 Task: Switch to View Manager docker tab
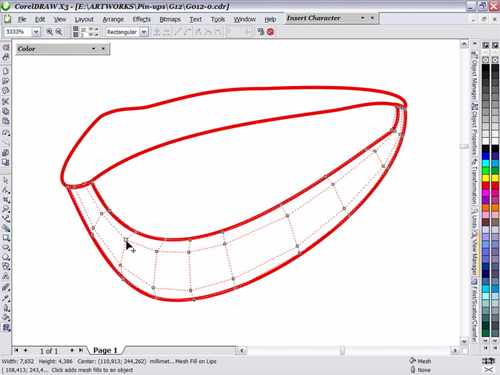point(475,253)
